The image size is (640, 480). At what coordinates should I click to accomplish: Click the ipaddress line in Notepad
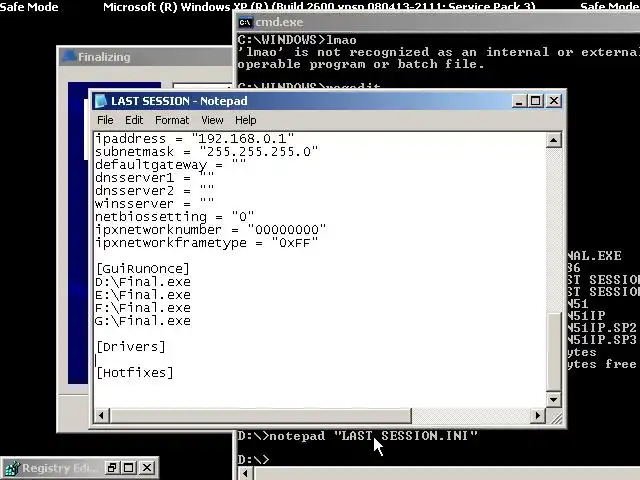(x=194, y=139)
